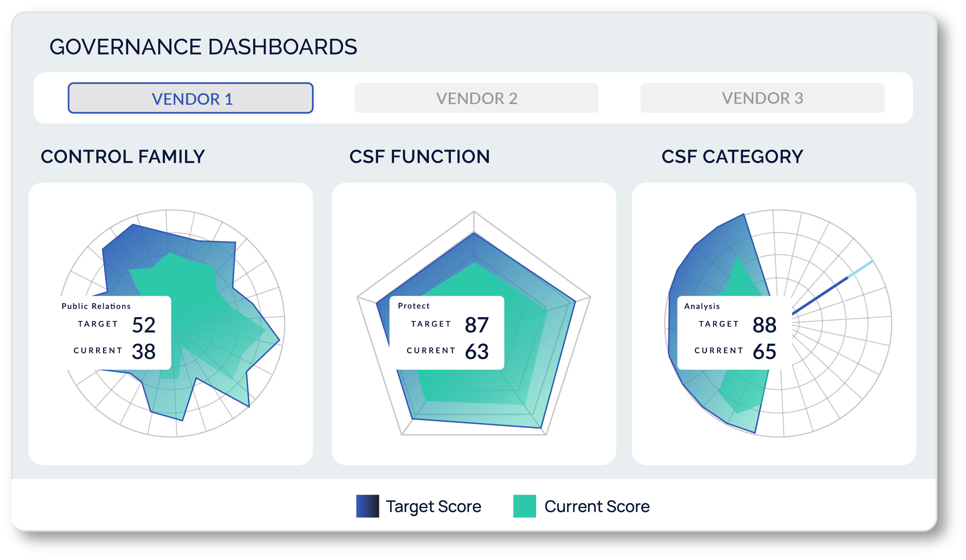Click the Control Family heading
Viewport: 966px width, 560px height.
pyautogui.click(x=123, y=156)
